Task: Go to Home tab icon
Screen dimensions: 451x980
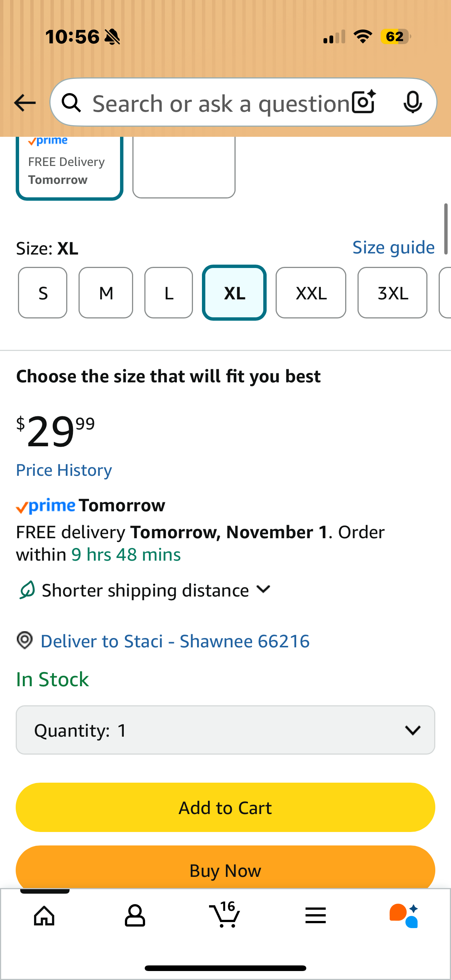Action: coord(45,915)
